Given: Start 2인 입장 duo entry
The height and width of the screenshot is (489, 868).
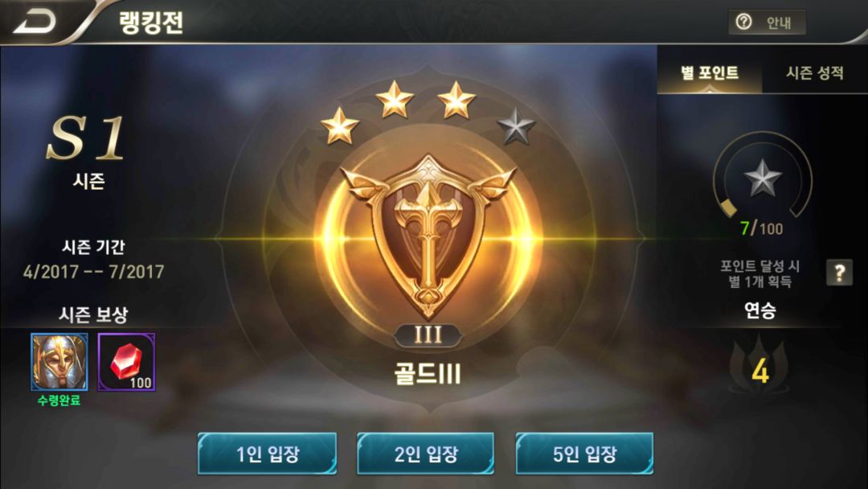Looking at the screenshot, I should (426, 454).
